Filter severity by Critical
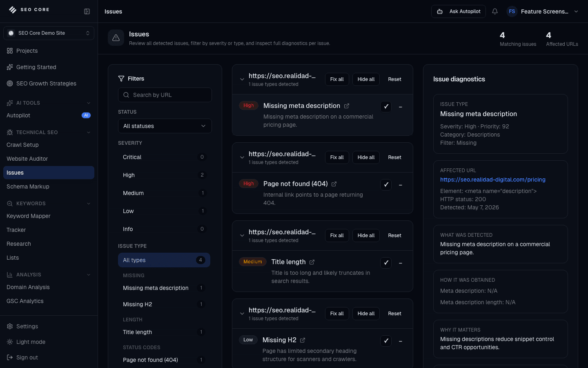 [164, 157]
